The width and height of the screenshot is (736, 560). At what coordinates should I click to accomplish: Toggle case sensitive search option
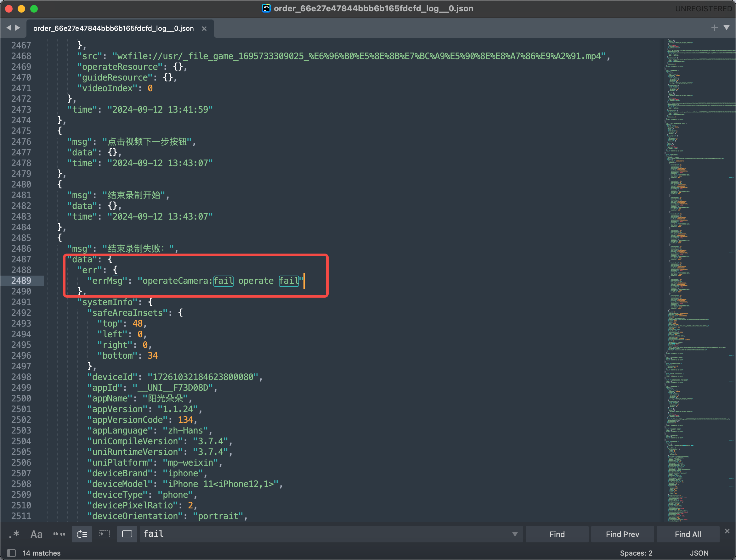[x=36, y=534]
